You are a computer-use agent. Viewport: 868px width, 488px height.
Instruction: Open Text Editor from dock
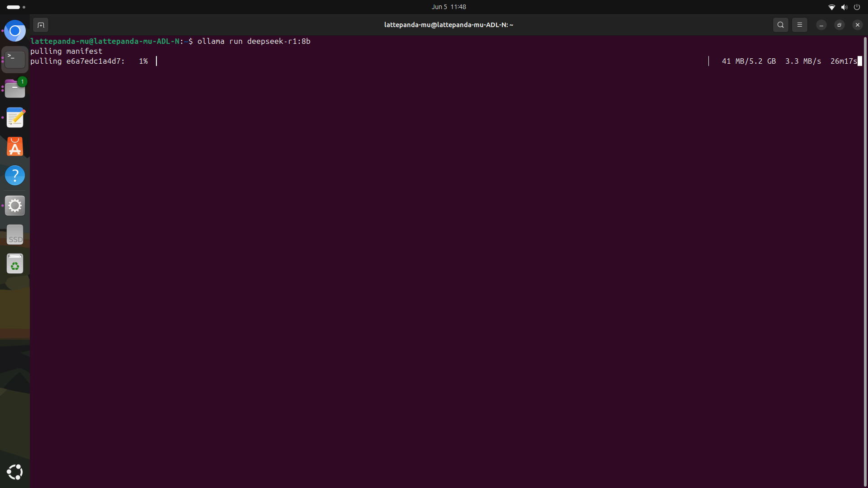coord(15,117)
